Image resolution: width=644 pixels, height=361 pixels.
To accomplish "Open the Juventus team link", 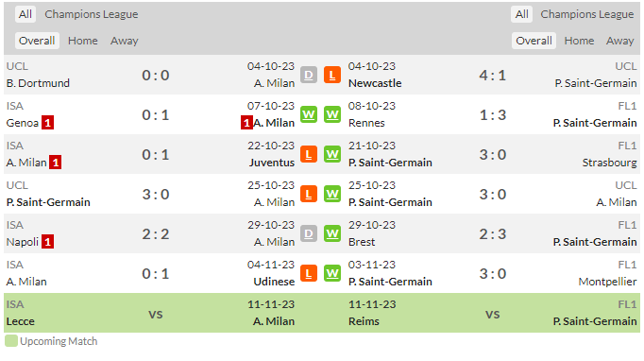I will (272, 163).
